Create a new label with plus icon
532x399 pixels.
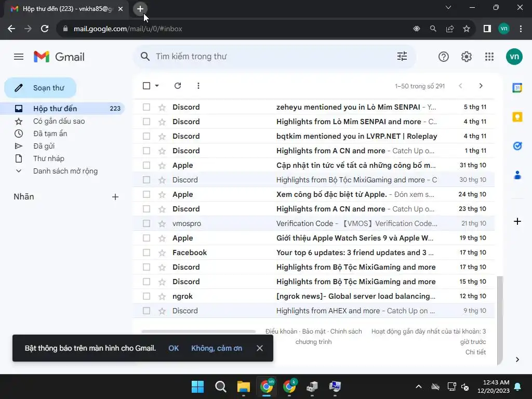pyautogui.click(x=115, y=197)
